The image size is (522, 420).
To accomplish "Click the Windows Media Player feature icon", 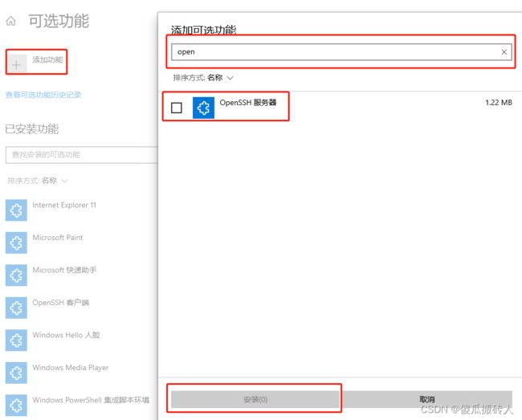I will tap(16, 373).
